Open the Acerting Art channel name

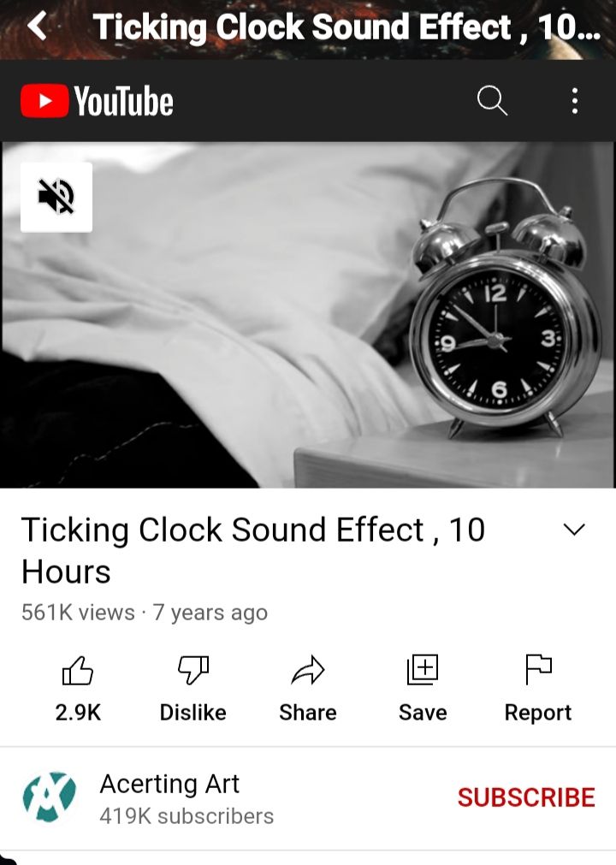click(x=169, y=784)
